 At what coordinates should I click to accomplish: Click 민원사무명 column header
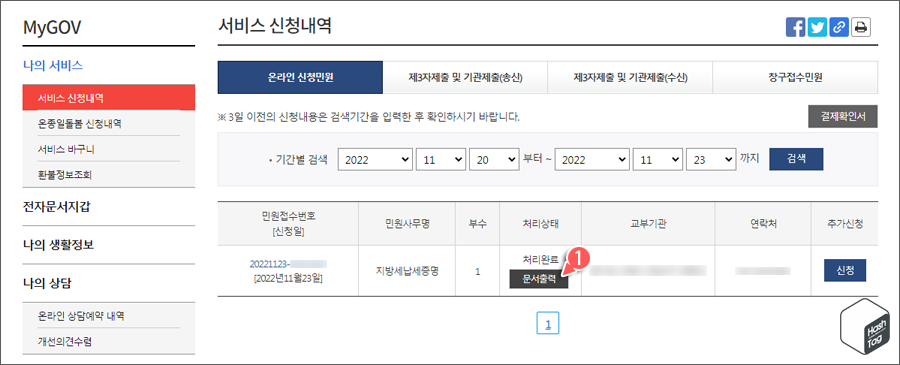coord(406,224)
